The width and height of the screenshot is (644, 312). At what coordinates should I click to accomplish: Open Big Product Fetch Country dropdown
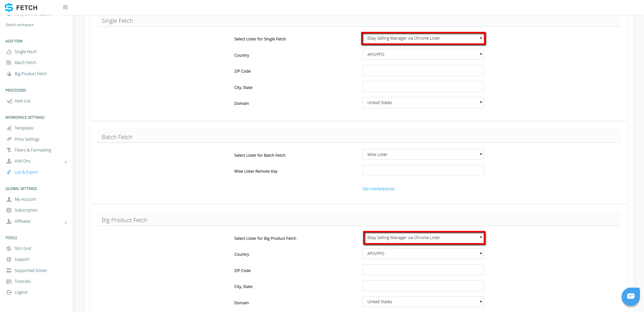(x=423, y=254)
